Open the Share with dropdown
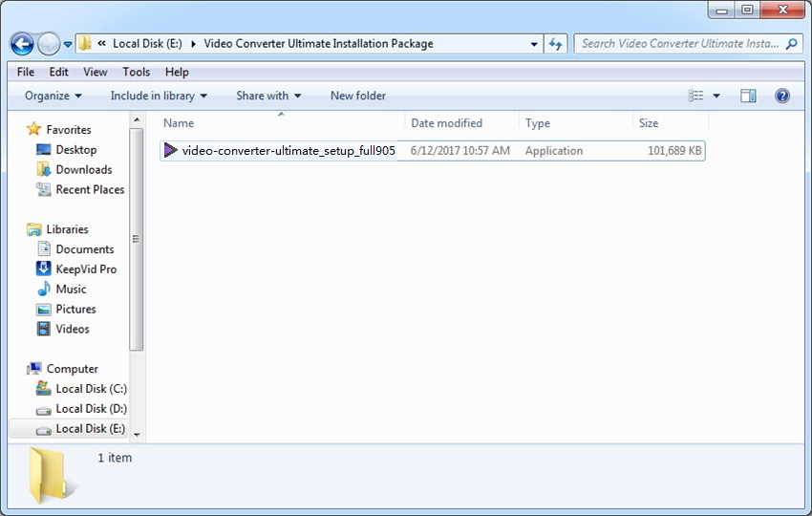Image resolution: width=812 pixels, height=516 pixels. click(x=268, y=96)
